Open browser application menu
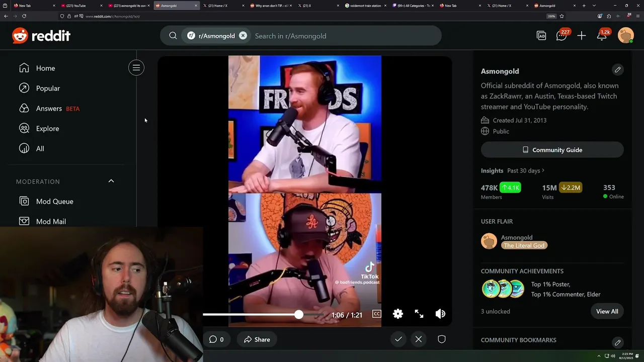644x362 pixels. (x=637, y=16)
